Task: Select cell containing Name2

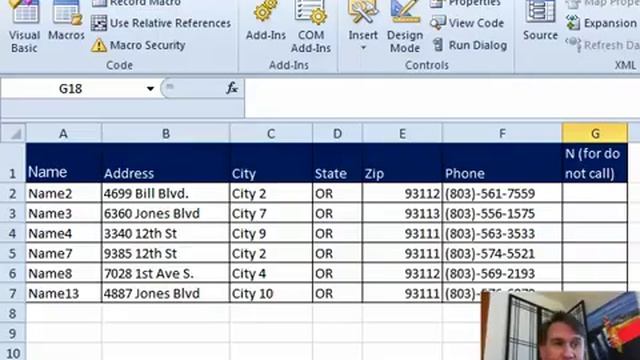Action: pyautogui.click(x=64, y=193)
